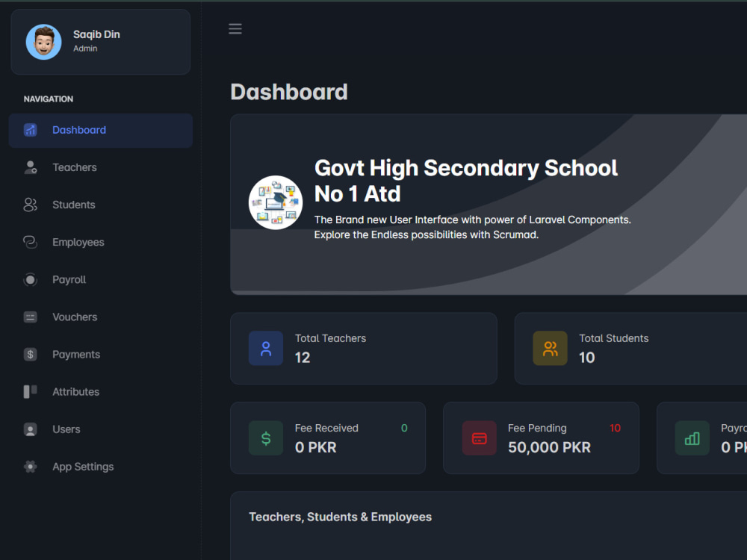Click the green count 0 on Fee Received

pyautogui.click(x=404, y=428)
